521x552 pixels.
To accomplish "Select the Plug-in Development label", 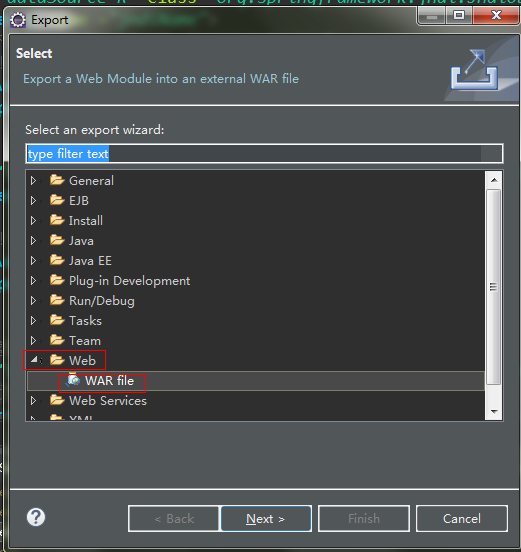I will point(130,281).
